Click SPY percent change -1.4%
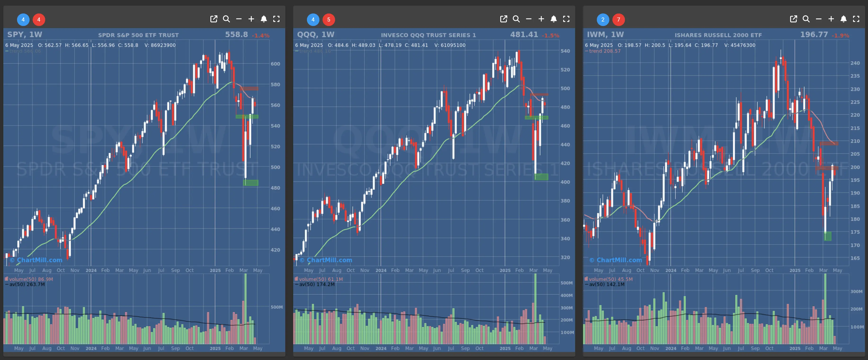This screenshot has height=360, width=868. click(x=261, y=35)
